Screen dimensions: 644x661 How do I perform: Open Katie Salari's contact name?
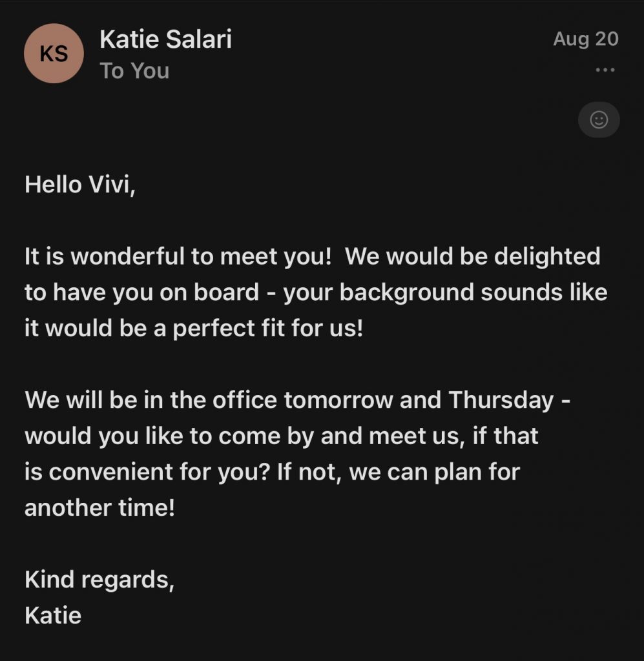click(165, 39)
